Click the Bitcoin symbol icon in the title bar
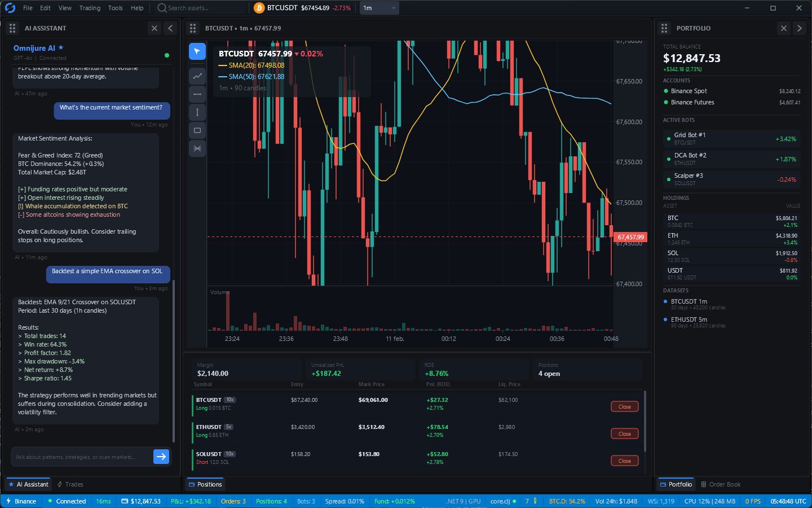Viewport: 812px width, 508px height. pyautogui.click(x=259, y=8)
